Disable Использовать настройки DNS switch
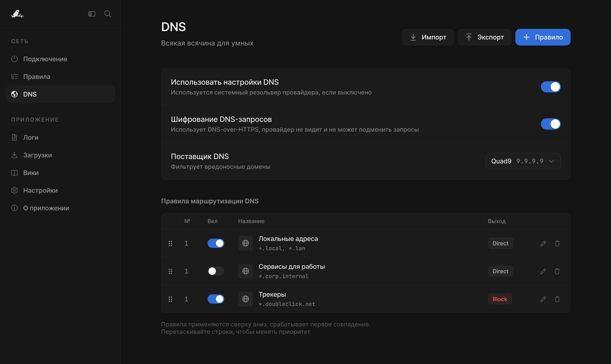 tap(551, 87)
